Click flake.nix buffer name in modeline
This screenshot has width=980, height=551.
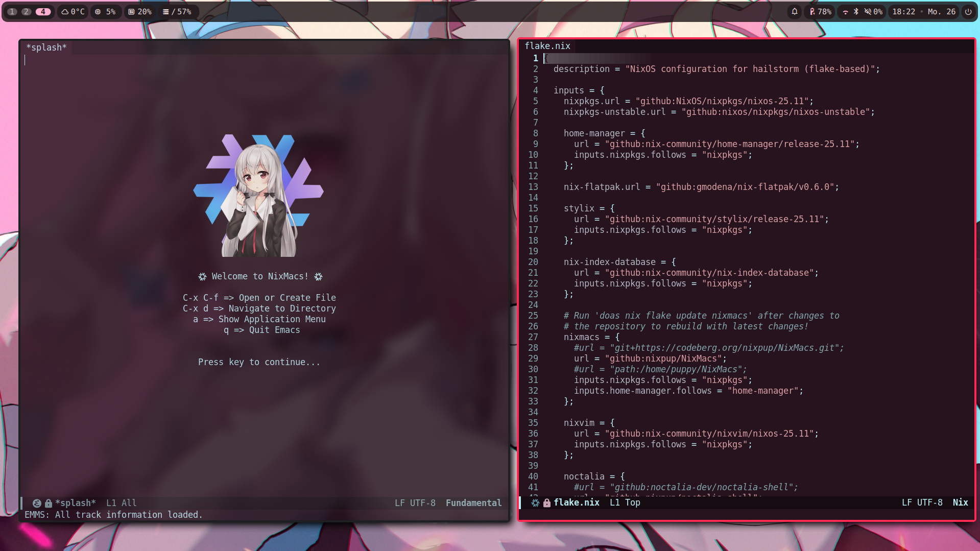pos(577,502)
